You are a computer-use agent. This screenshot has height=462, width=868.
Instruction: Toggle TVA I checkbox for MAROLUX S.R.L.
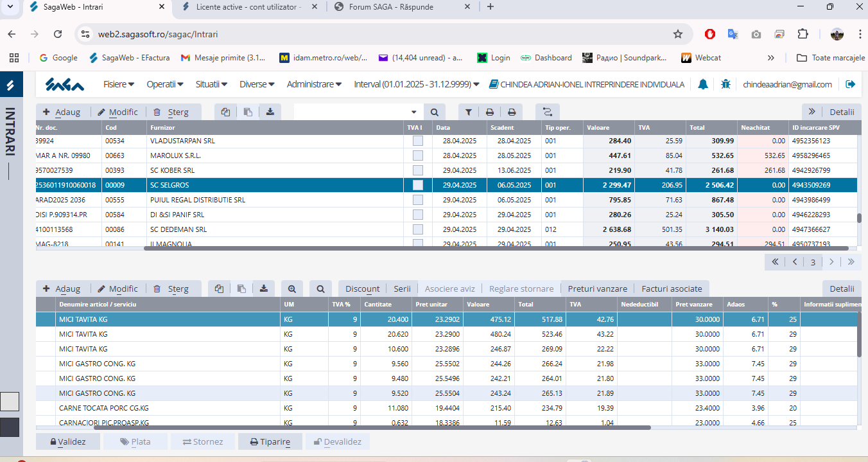[418, 155]
